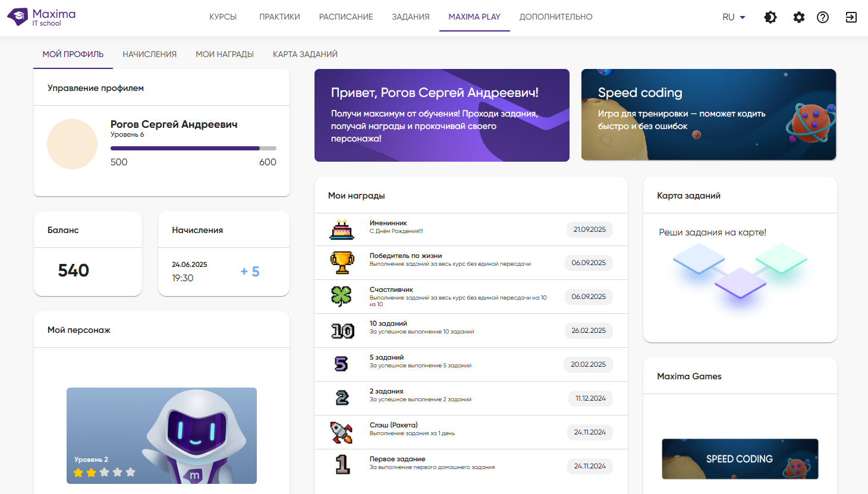Open the Speed coding promo banner
This screenshot has height=494, width=868.
[709, 115]
